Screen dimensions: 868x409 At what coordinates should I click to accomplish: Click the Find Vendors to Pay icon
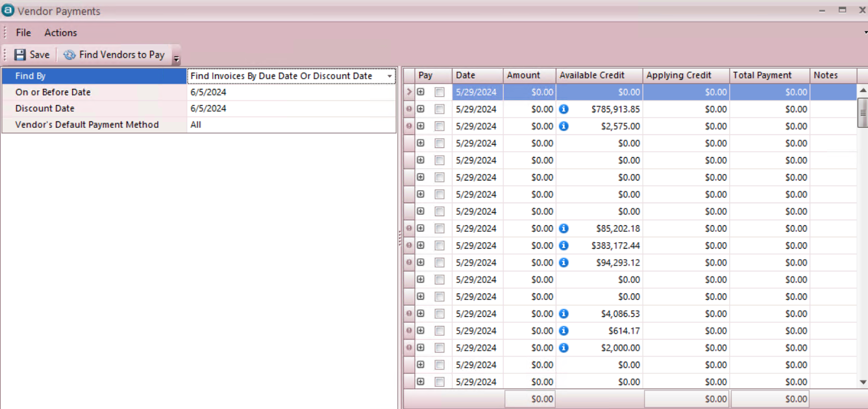pyautogui.click(x=69, y=55)
